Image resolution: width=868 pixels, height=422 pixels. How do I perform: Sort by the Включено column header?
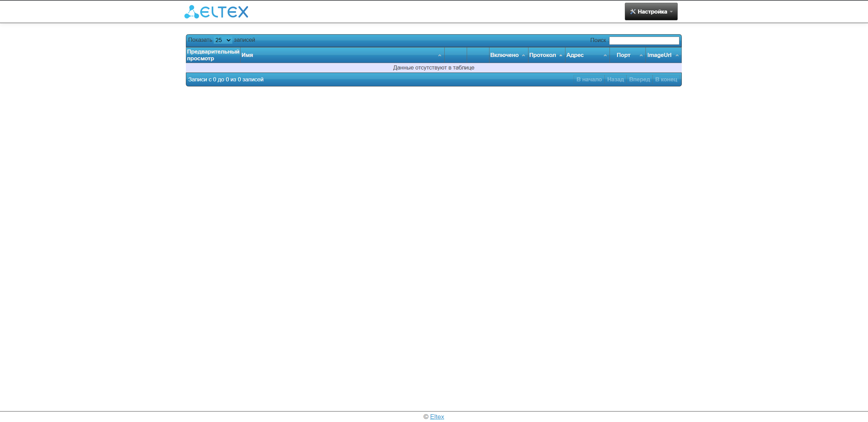504,55
